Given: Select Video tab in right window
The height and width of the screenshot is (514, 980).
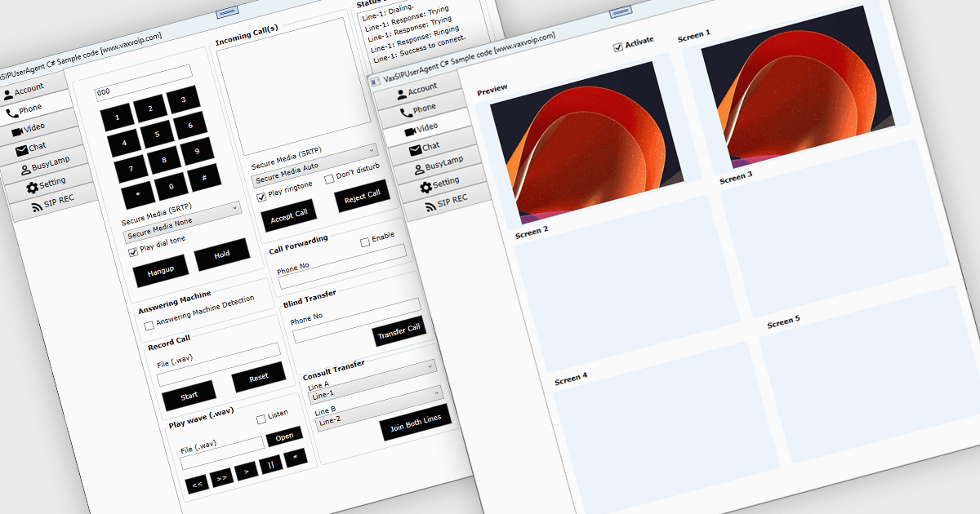Looking at the screenshot, I should pyautogui.click(x=423, y=129).
